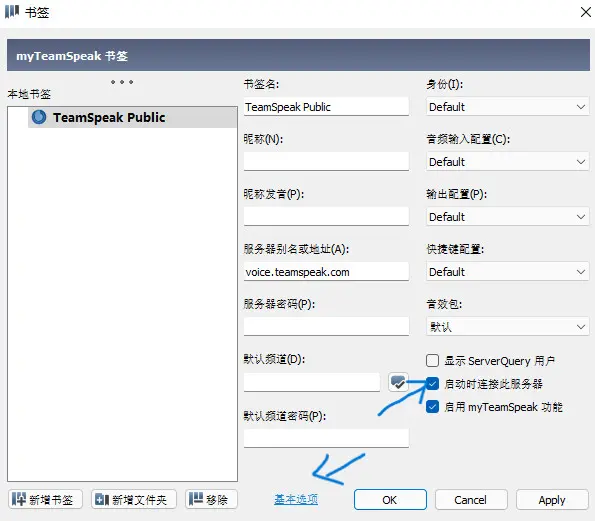
Task: Click the Apply button
Action: 552,499
